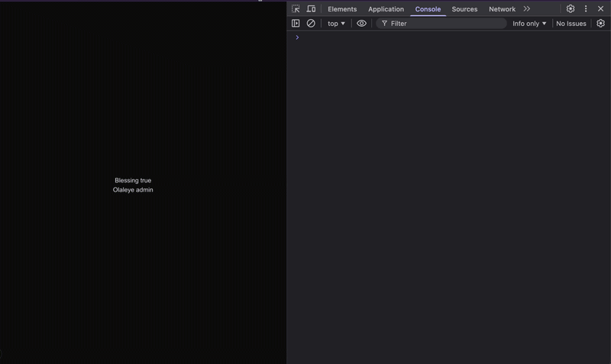Switch to the Network tab

(502, 9)
